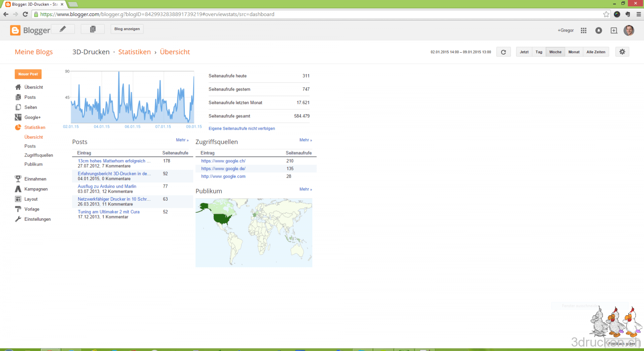Open Posts submenu under Statistiken

(x=30, y=146)
